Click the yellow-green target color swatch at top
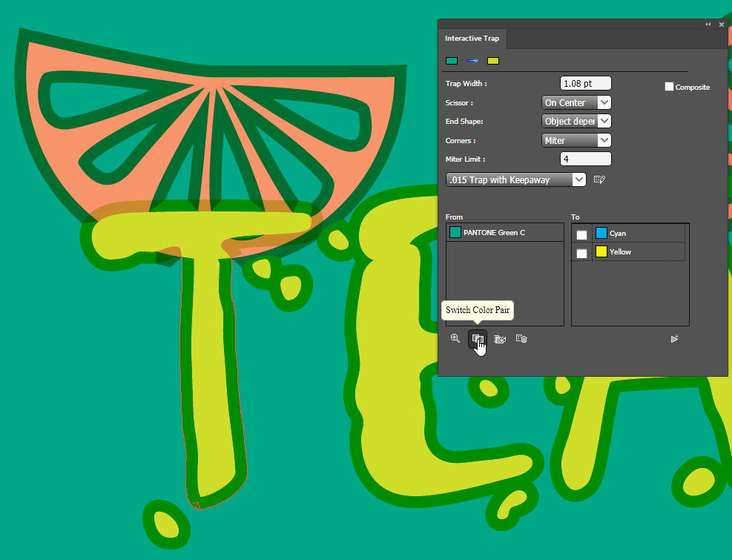Screen dimensions: 732x560 (493, 61)
